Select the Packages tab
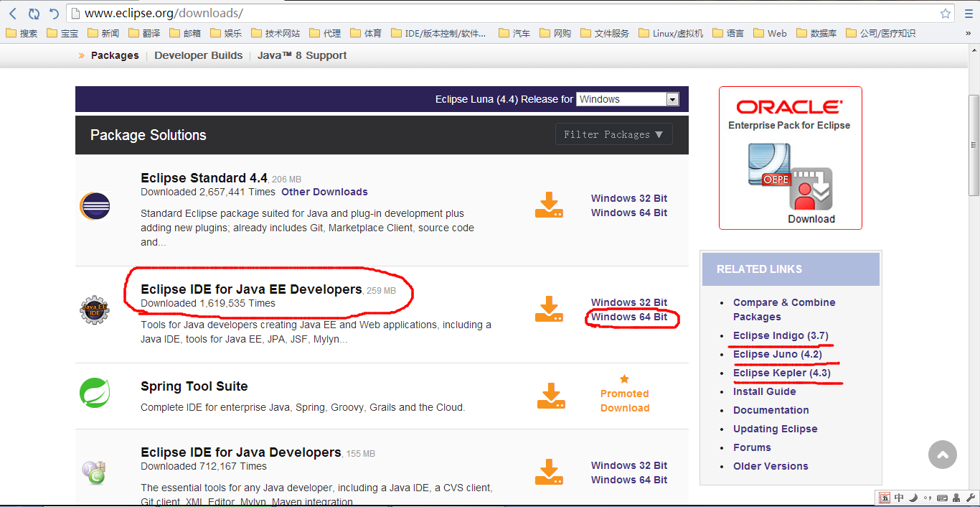Viewport: 980px width, 507px height. coord(115,55)
